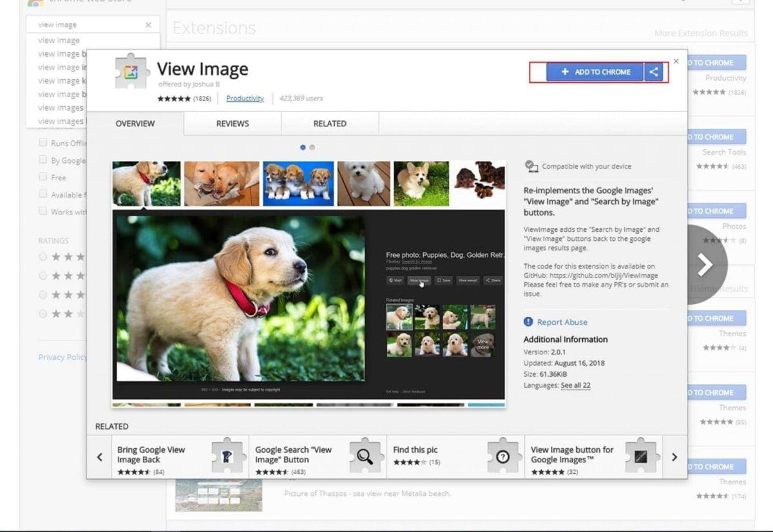
Task: Open the REVIEWS tab
Action: 233,124
